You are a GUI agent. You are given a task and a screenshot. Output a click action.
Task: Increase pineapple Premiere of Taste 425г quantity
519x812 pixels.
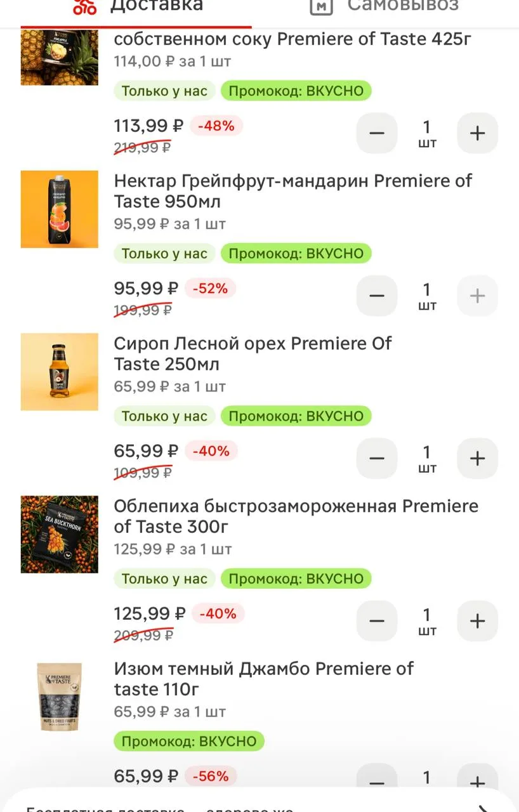coord(477,133)
